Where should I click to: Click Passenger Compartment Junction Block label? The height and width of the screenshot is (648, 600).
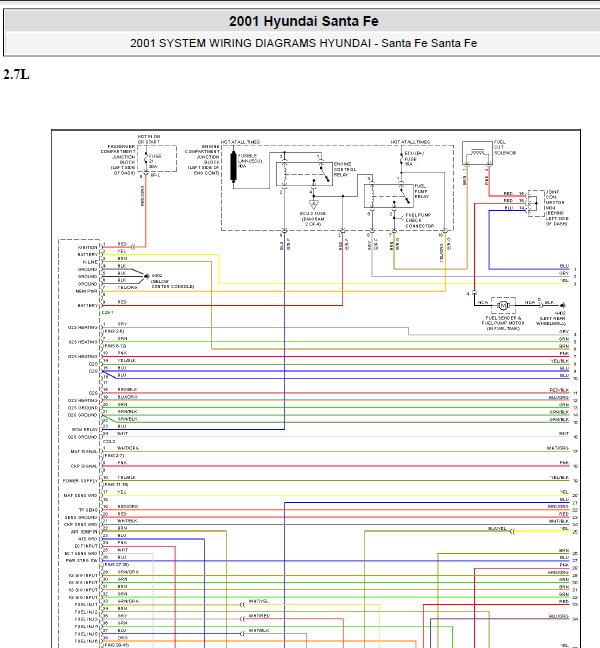pos(118,160)
